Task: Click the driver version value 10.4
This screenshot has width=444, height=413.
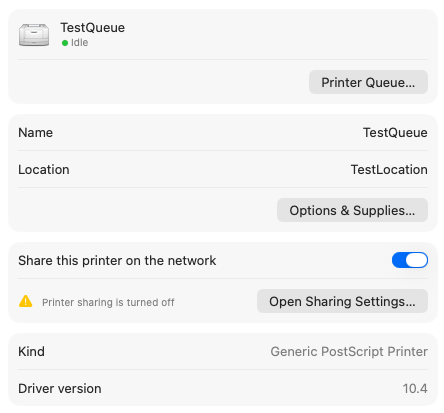Action: tap(415, 389)
